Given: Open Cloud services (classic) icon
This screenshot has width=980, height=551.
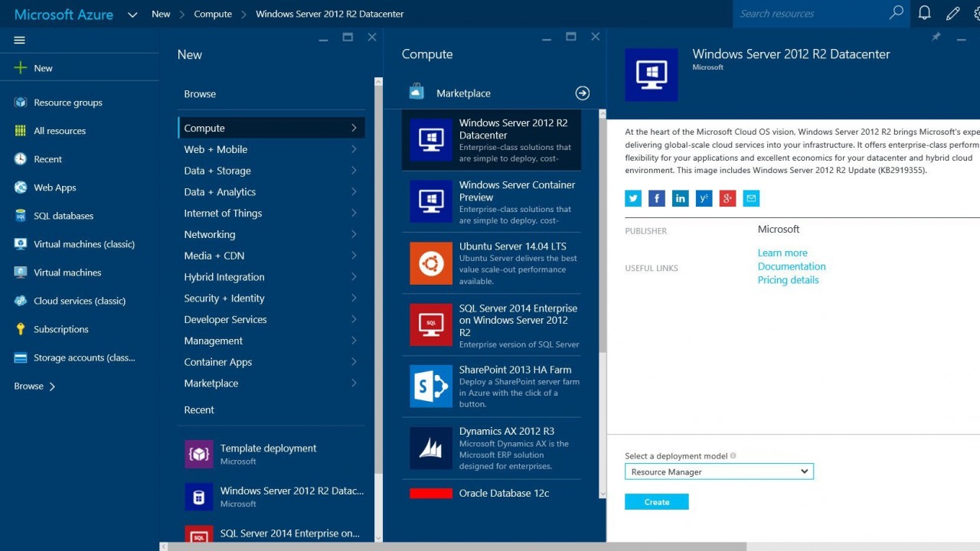Looking at the screenshot, I should click(20, 301).
